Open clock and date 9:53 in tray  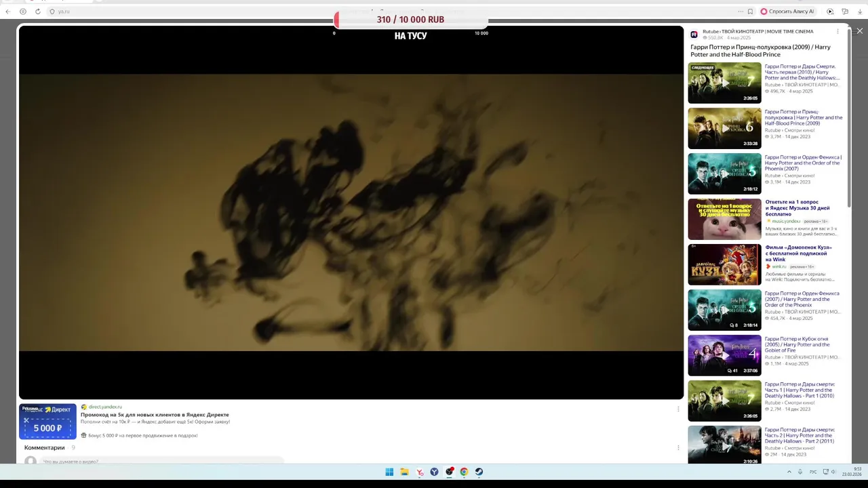point(852,472)
